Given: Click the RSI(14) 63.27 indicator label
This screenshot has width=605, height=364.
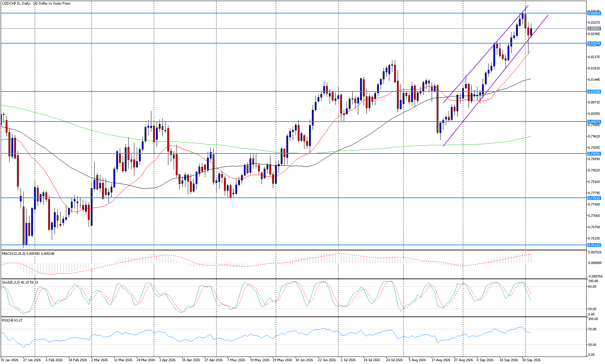Looking at the screenshot, I should click(x=12, y=320).
